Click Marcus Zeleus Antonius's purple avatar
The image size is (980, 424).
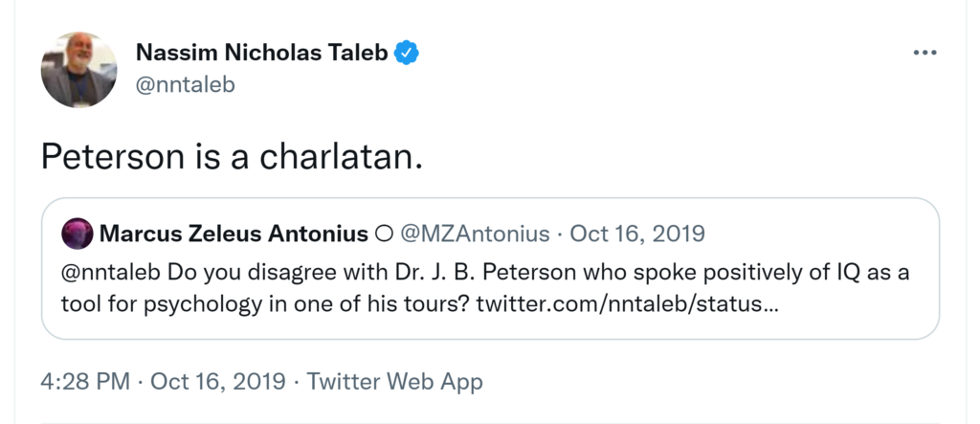77,234
